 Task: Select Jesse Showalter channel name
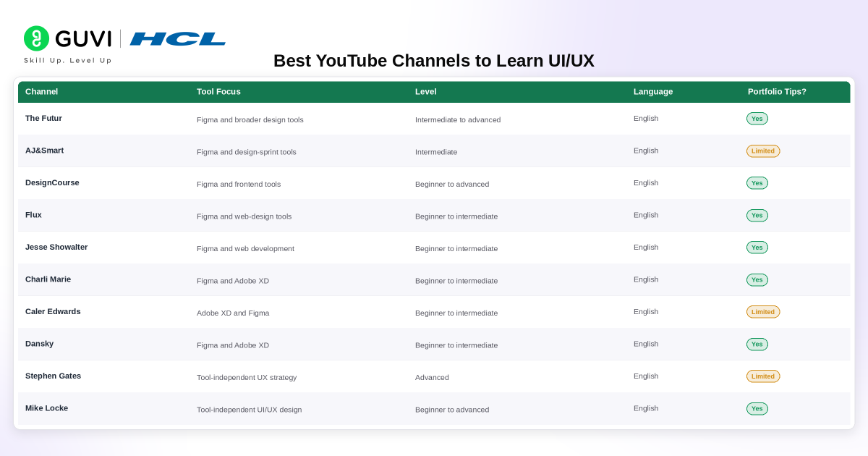pos(56,247)
